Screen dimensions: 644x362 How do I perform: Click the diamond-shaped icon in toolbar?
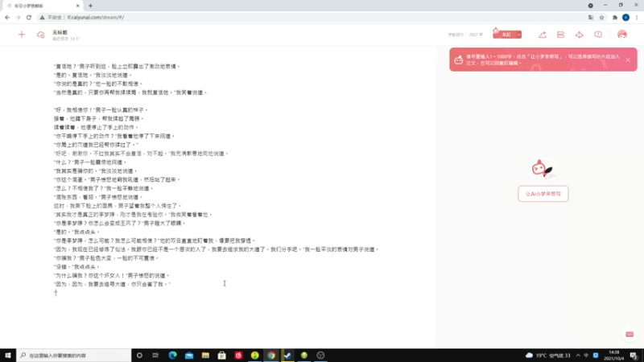pos(579,35)
